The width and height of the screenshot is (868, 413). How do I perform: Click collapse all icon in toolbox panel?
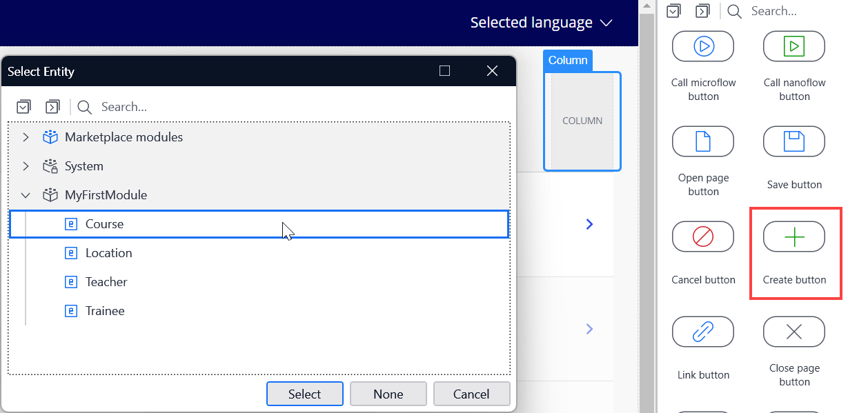click(x=674, y=10)
